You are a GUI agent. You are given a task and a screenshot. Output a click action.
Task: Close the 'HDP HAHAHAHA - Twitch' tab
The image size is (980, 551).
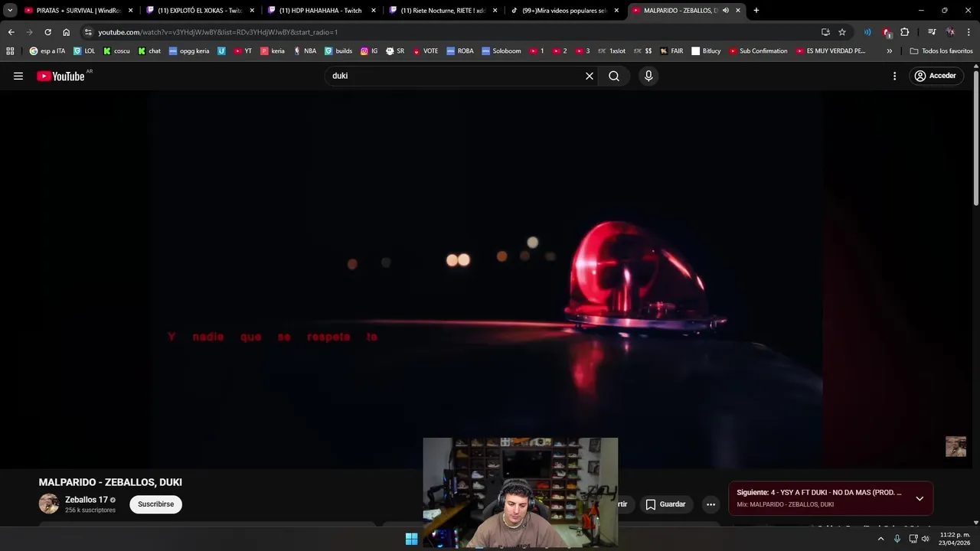tap(374, 11)
